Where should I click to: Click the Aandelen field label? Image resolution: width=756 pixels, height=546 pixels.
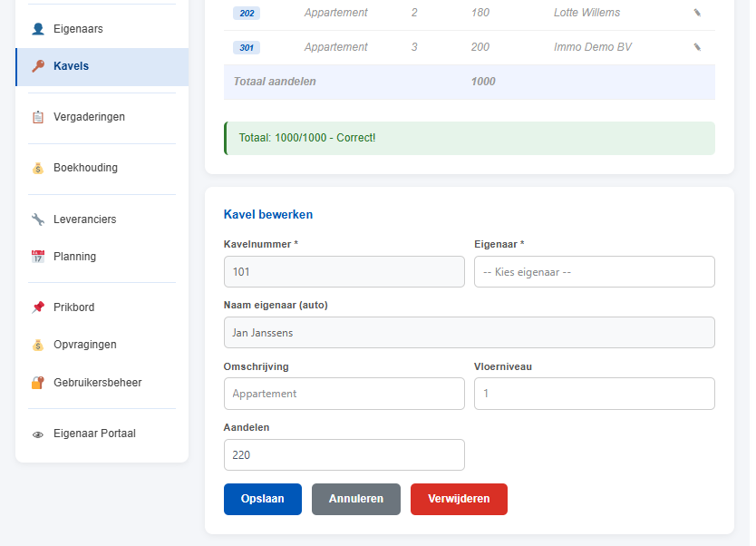pos(247,427)
